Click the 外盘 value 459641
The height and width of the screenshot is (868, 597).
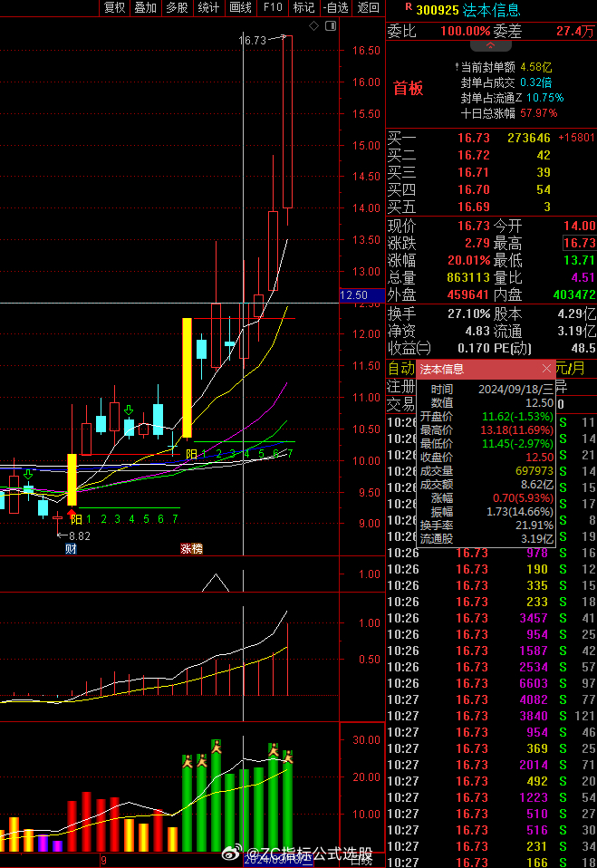[468, 294]
